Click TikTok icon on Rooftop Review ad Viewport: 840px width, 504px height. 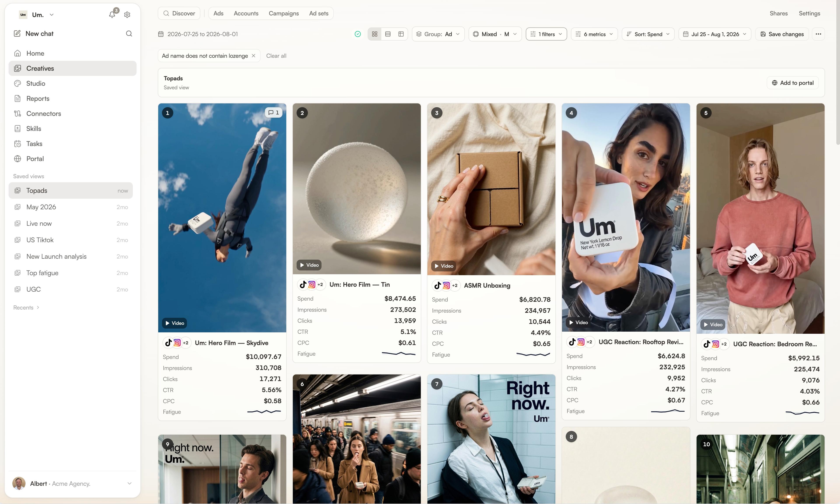(572, 342)
